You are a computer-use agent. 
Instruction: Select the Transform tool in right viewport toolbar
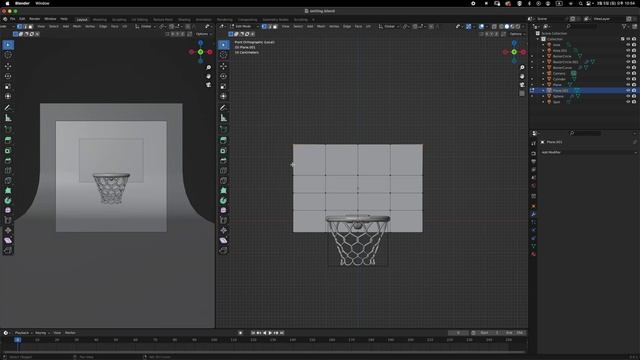pos(223,96)
